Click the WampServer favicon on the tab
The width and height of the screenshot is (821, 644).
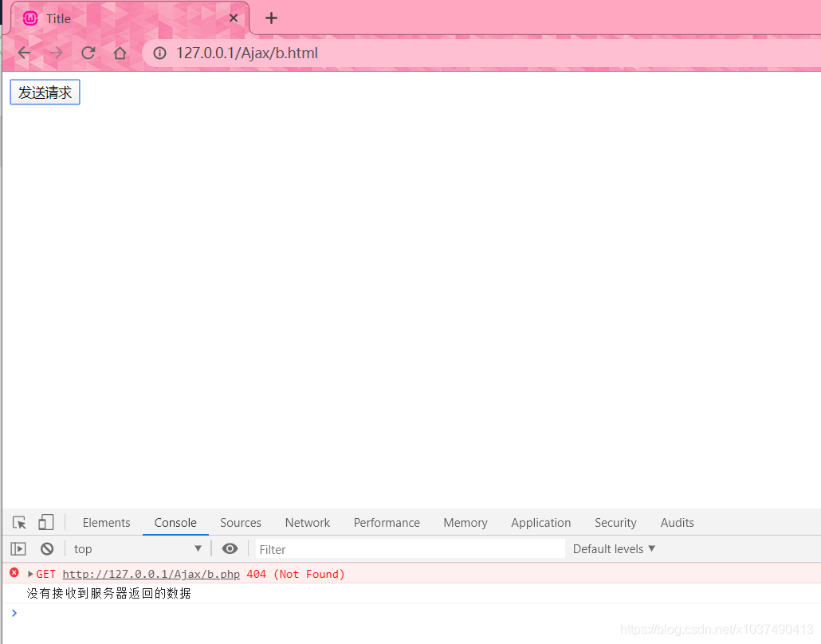(30, 18)
